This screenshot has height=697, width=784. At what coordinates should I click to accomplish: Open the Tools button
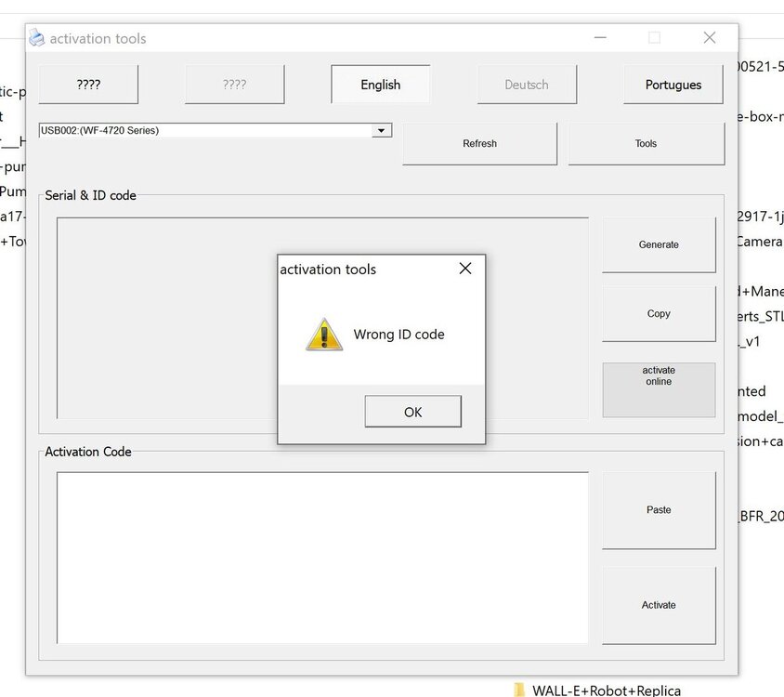(646, 144)
